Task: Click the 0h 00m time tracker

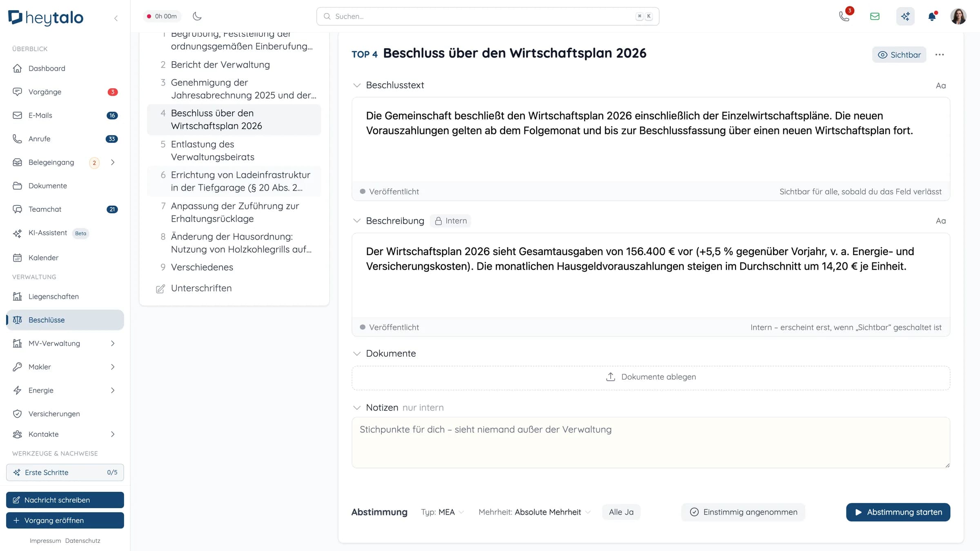Action: coord(163,16)
